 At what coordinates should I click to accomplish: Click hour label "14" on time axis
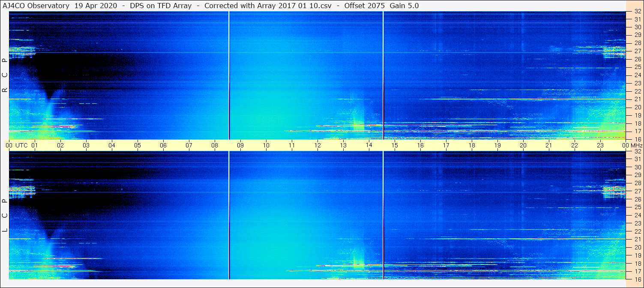[369, 145]
